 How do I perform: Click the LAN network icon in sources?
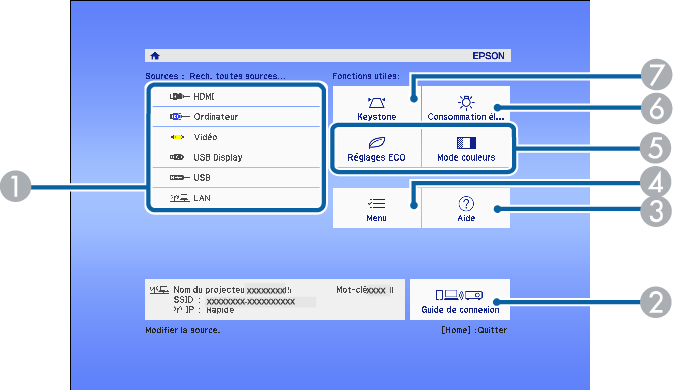click(x=179, y=198)
